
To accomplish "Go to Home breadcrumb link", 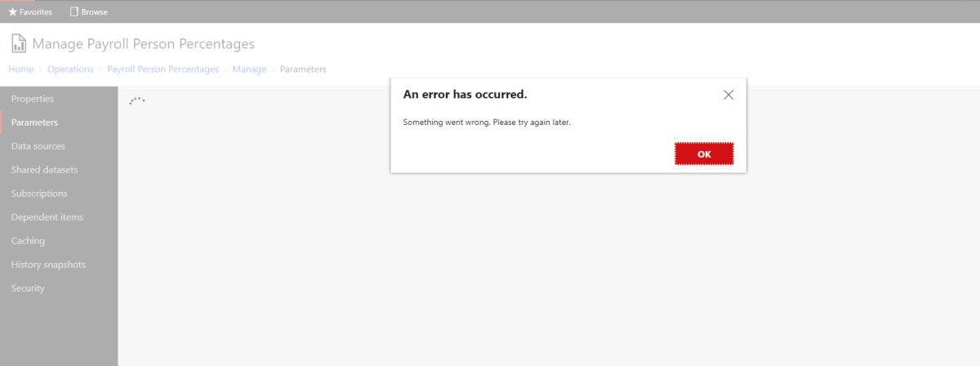I will [21, 69].
